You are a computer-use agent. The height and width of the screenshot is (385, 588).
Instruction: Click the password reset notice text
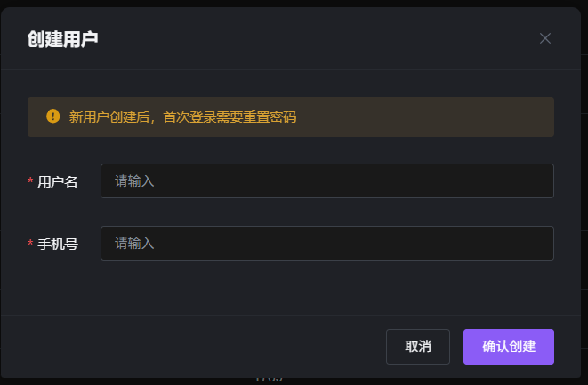182,117
